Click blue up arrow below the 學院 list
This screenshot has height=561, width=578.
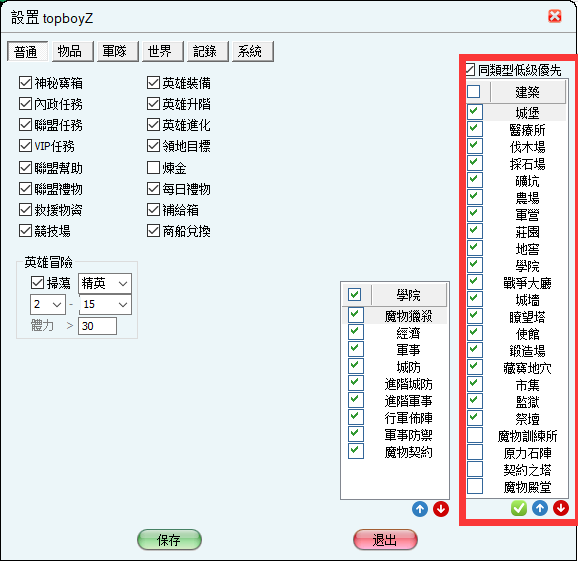(420, 509)
